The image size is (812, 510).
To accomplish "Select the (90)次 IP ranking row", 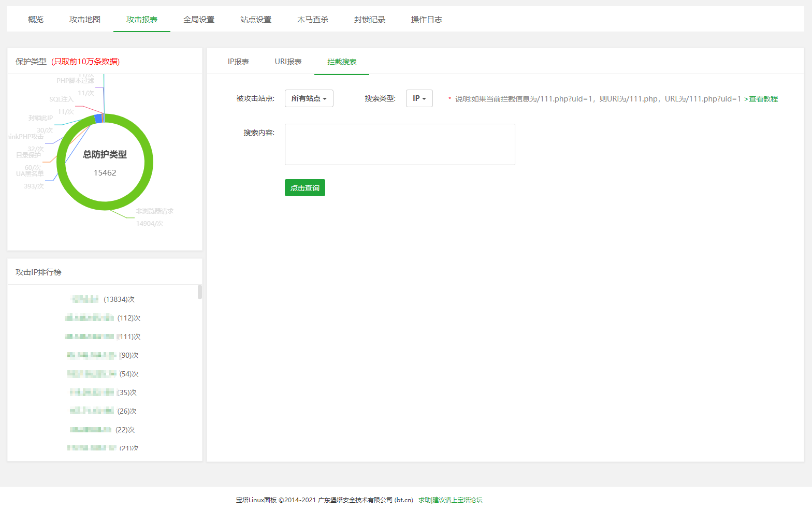I will coord(103,355).
